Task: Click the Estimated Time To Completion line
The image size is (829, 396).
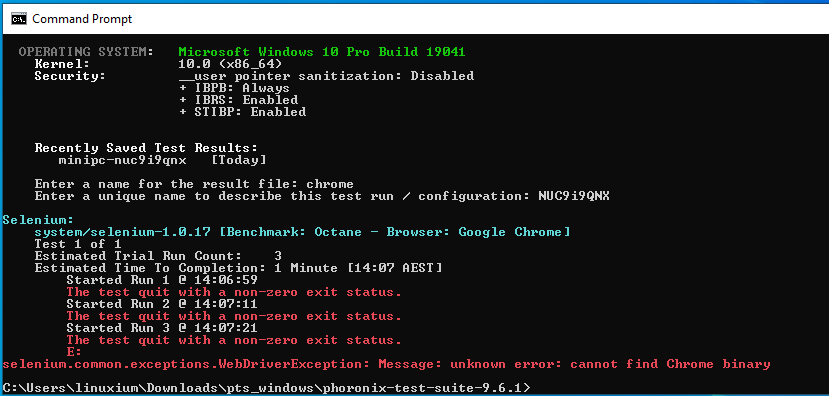Action: [x=238, y=268]
